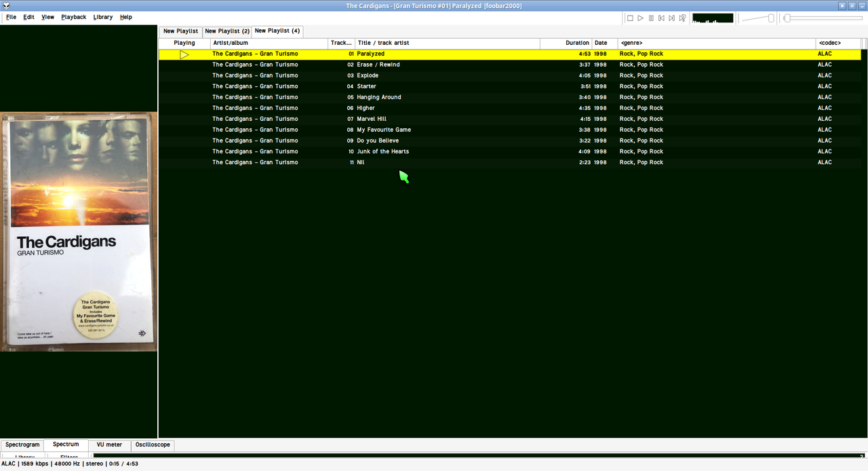Skip to the next track

pyautogui.click(x=671, y=18)
